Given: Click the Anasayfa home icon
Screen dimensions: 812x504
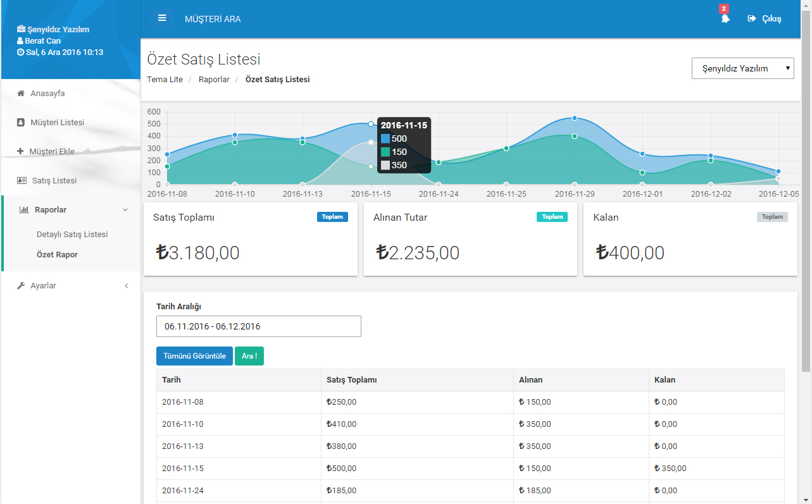Looking at the screenshot, I should pyautogui.click(x=21, y=94).
